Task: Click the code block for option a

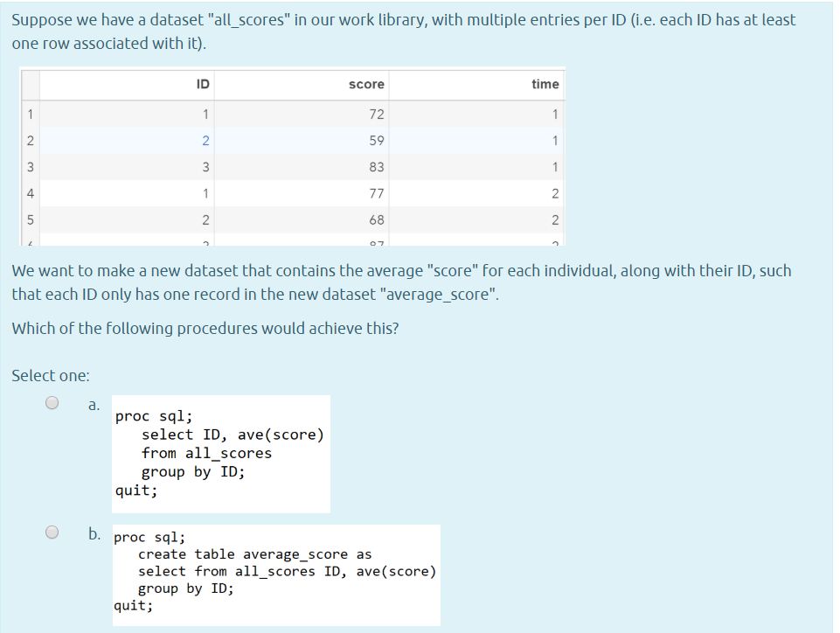Action: 220,453
